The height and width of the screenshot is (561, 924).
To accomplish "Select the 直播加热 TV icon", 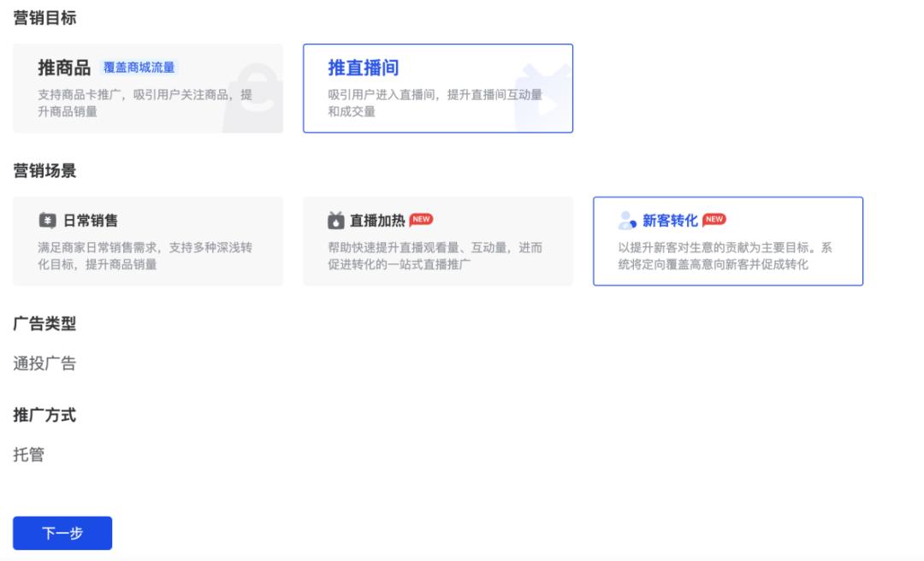I will (338, 219).
